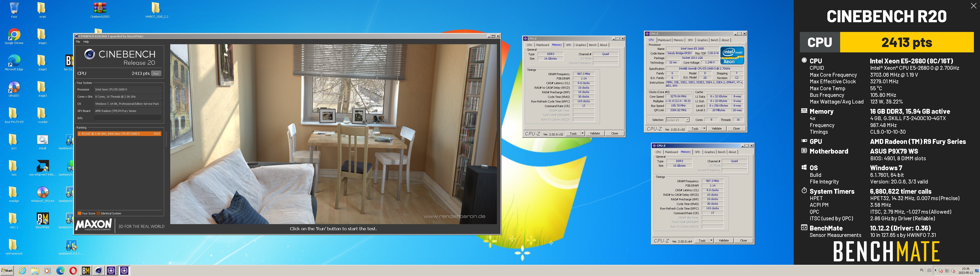Click the PL language indicator in tray
This screenshot has height=276, width=980.
coord(921,270)
